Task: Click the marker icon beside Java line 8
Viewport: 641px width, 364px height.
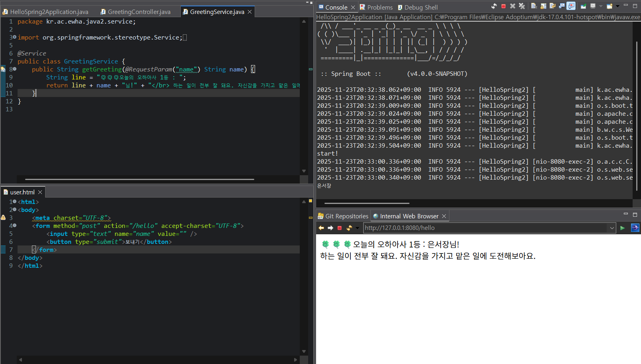Action: pos(3,69)
